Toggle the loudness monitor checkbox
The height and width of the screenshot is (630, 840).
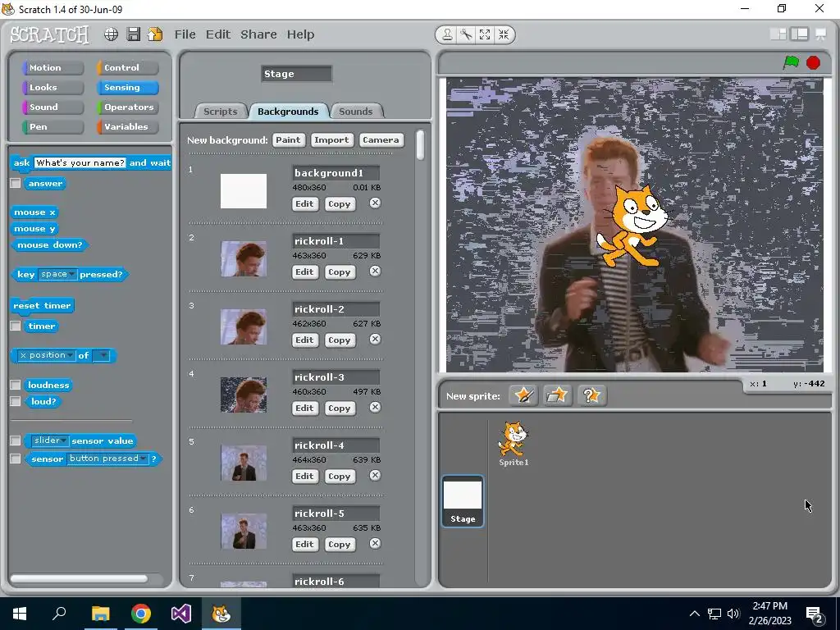click(x=16, y=386)
